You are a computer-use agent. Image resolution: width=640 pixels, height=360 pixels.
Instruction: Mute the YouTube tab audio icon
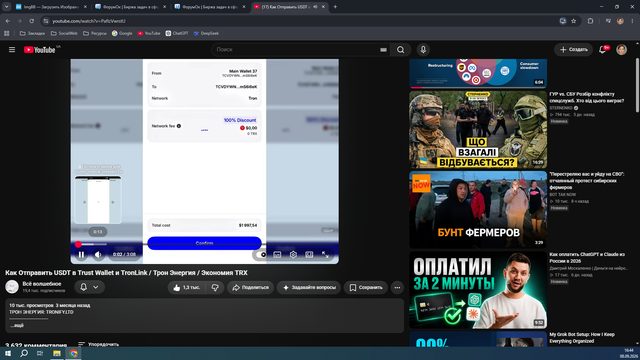(315, 7)
